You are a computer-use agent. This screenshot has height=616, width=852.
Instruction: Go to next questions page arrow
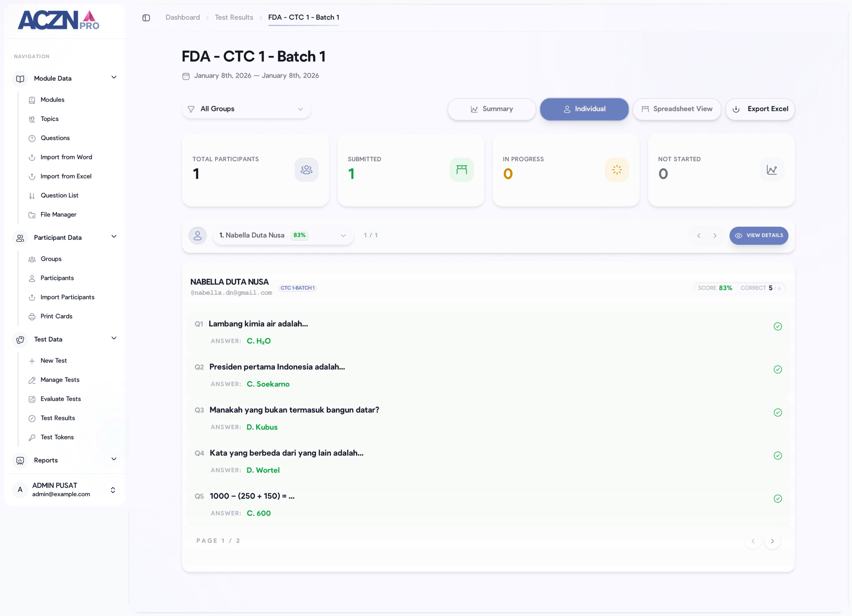tap(772, 541)
